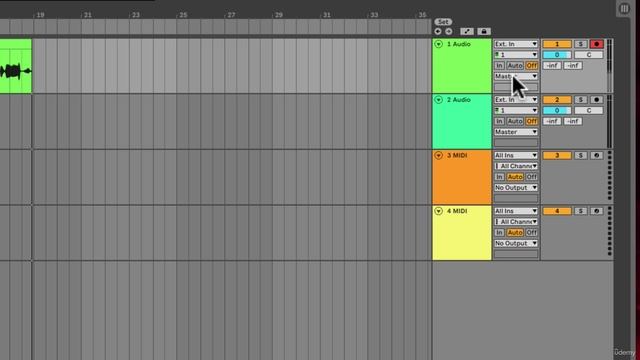Open the All Channels dropdown on 4 MIDI

pyautogui.click(x=516, y=222)
